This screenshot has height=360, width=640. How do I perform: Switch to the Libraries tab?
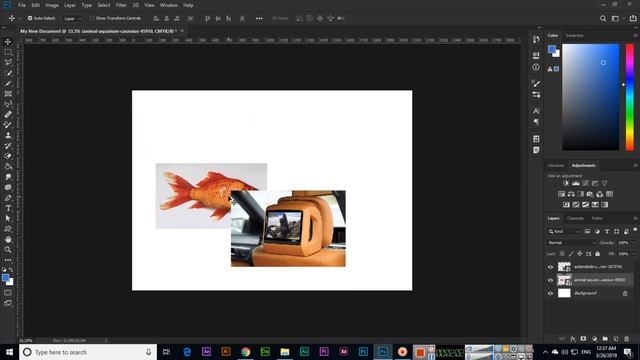tap(556, 165)
